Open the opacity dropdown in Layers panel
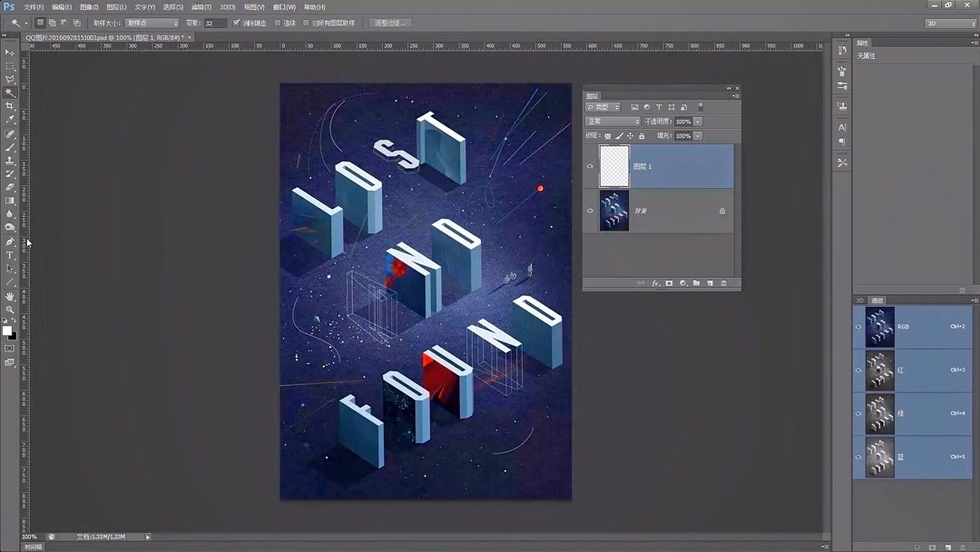 pyautogui.click(x=697, y=122)
